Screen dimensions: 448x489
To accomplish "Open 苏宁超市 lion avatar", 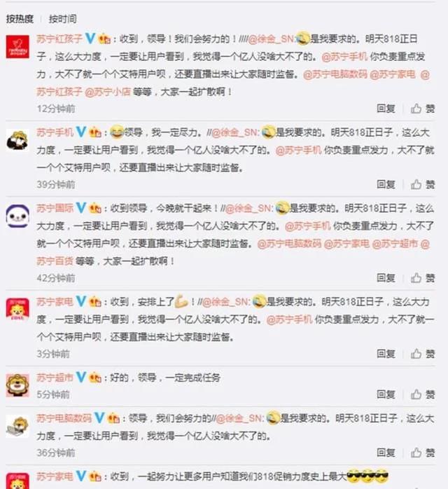I will point(17,385).
